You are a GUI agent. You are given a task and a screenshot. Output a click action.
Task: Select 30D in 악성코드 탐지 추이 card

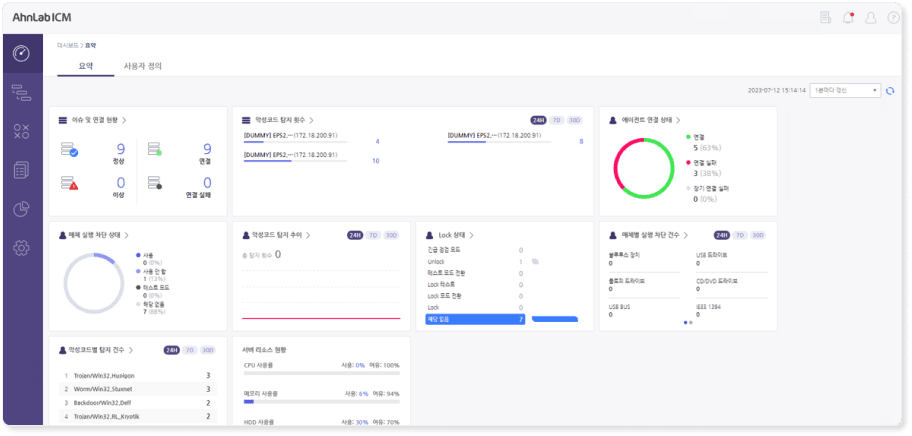point(391,235)
